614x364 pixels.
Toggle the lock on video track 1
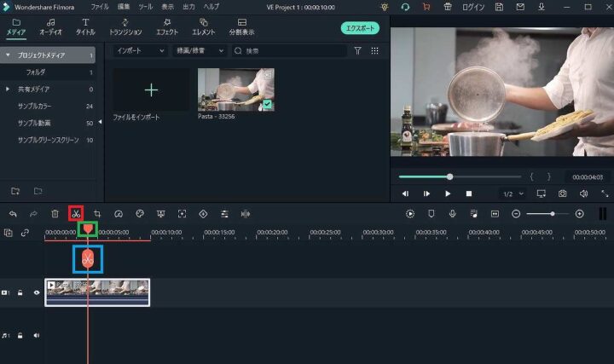click(20, 292)
